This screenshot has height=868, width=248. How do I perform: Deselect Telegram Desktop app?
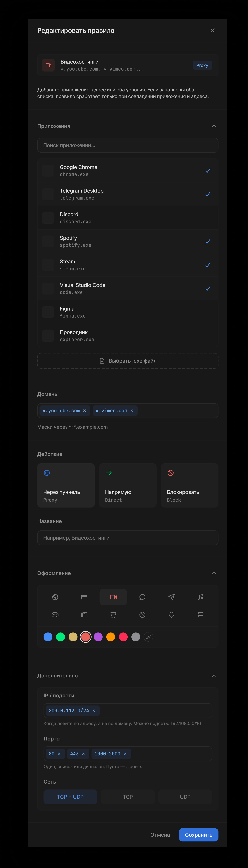[128, 194]
